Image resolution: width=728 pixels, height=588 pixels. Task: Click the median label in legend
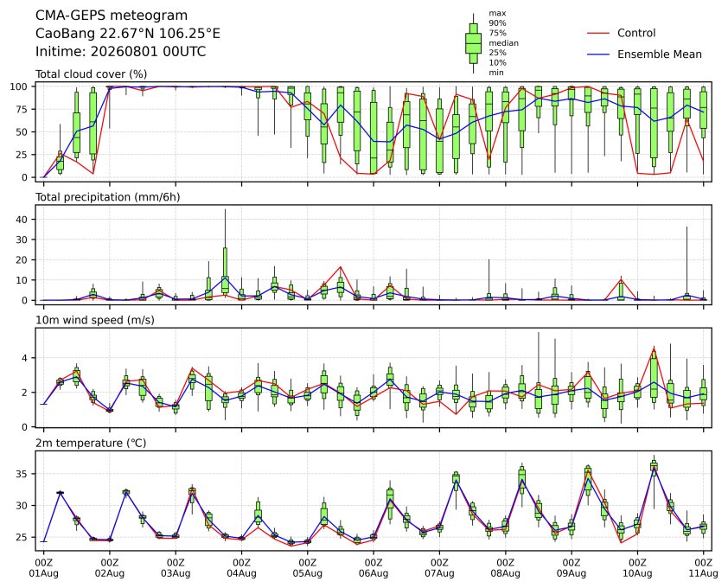(503, 42)
